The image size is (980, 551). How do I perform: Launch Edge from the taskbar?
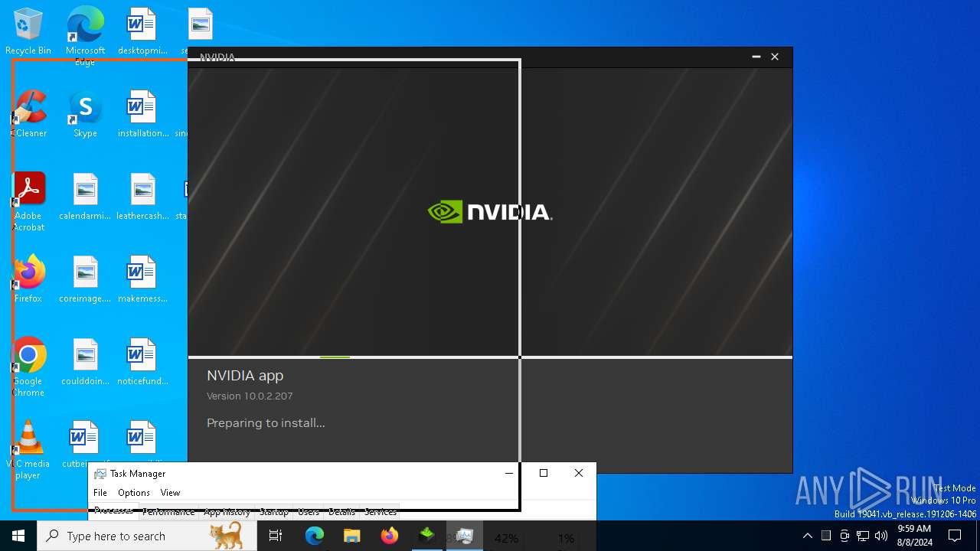(x=315, y=536)
